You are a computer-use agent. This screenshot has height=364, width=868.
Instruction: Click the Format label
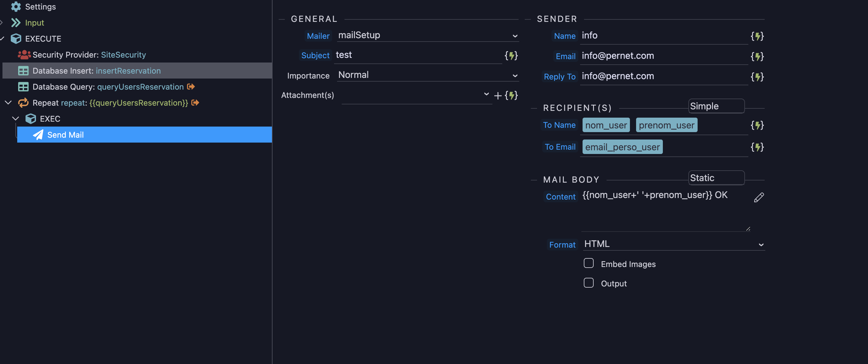562,245
